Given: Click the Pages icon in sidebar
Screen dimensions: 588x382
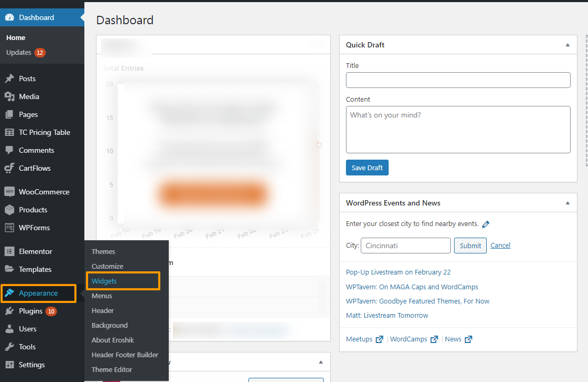Looking at the screenshot, I should (9, 115).
